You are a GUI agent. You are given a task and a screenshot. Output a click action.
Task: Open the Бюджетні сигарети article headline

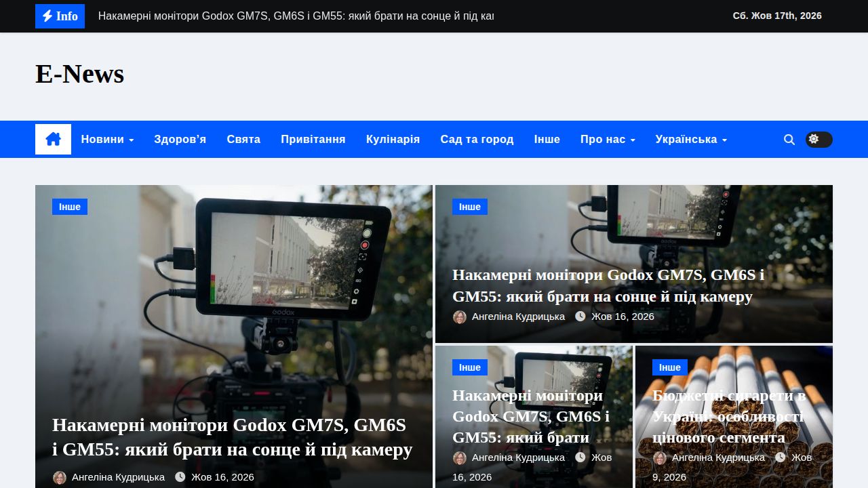(x=729, y=416)
